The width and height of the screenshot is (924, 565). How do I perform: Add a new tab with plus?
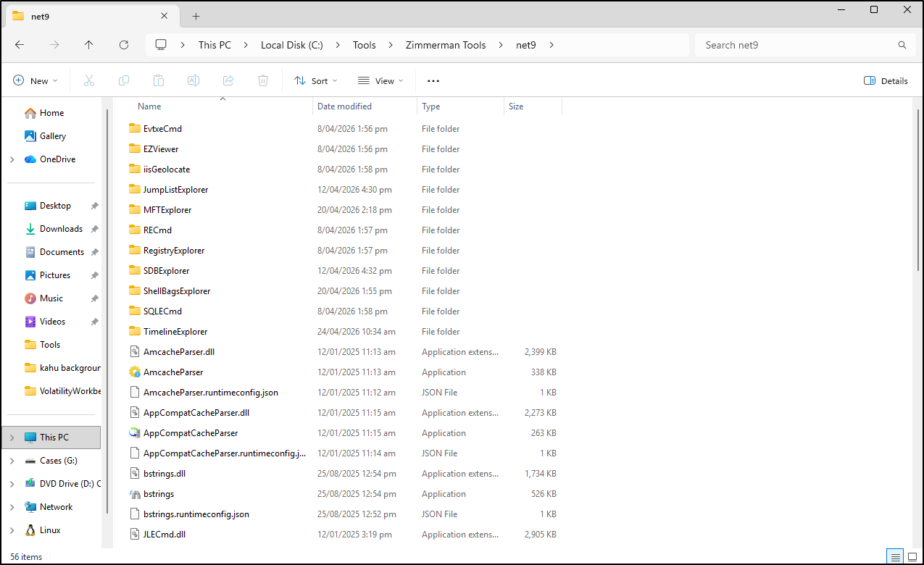point(196,16)
